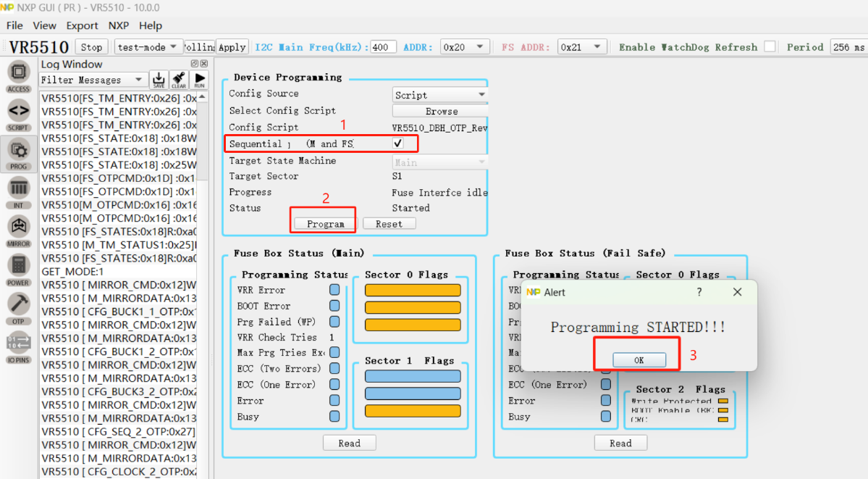
Task: Expand the test-mode dropdown
Action: click(x=148, y=47)
